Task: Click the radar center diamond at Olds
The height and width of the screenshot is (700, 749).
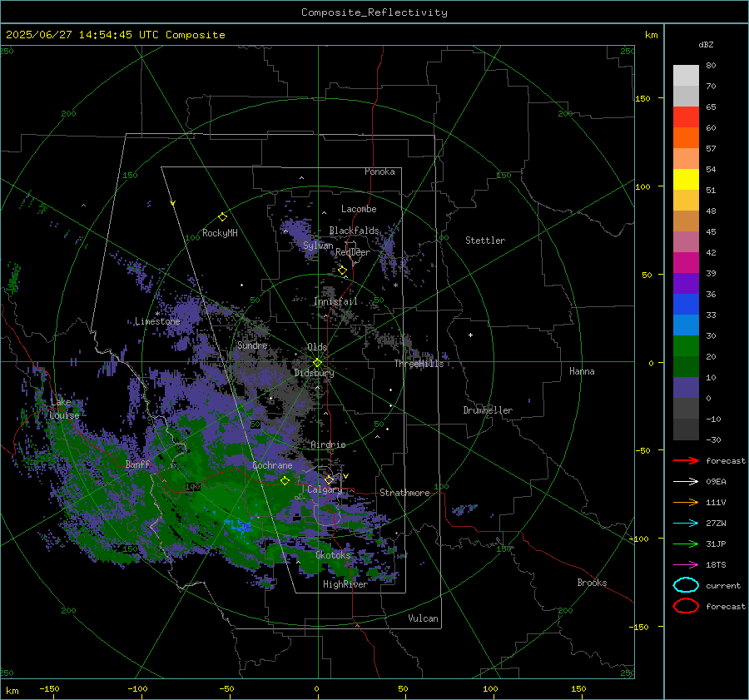Action: pos(318,363)
